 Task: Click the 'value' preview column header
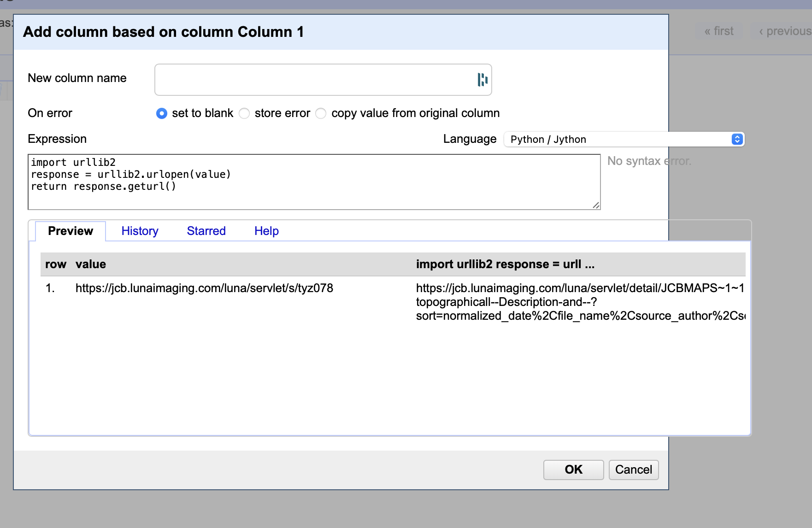point(91,264)
